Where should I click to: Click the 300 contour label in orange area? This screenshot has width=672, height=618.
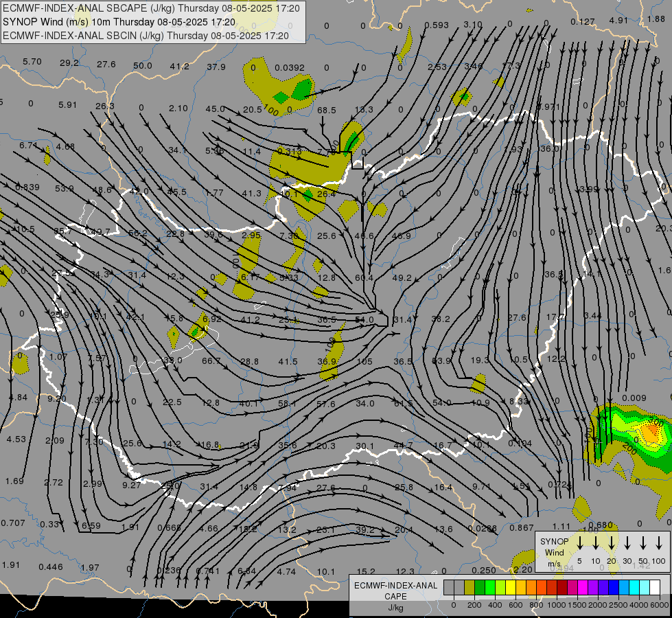(656, 421)
